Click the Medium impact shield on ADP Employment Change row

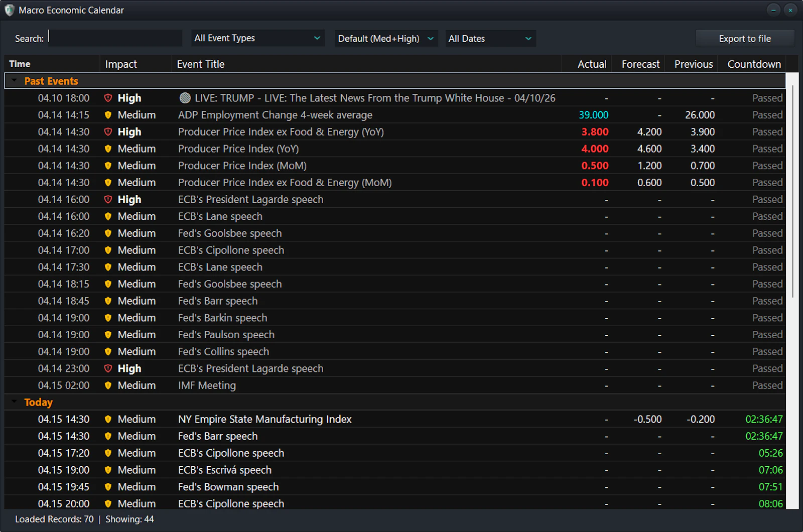[x=108, y=114]
